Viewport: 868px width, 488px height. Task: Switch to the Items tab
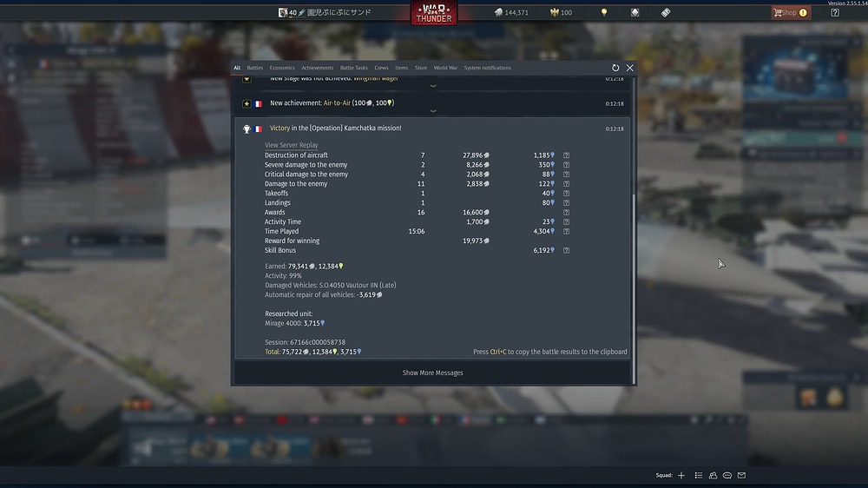pos(401,68)
